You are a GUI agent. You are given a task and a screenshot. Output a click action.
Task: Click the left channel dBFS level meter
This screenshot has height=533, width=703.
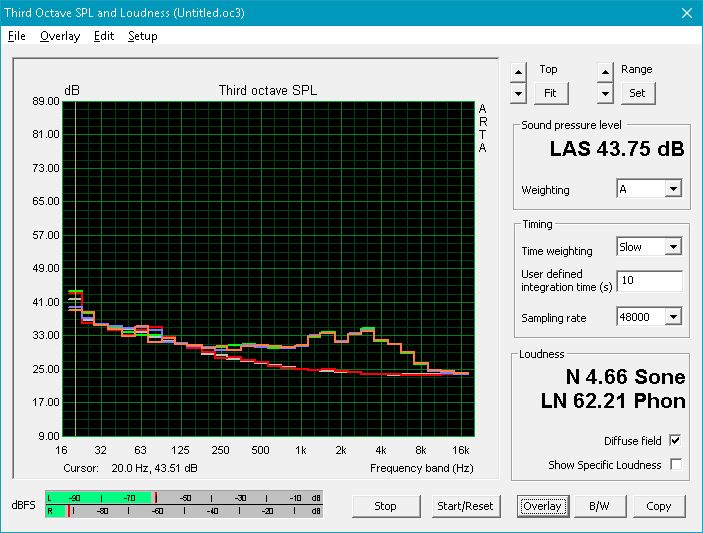coord(184,498)
